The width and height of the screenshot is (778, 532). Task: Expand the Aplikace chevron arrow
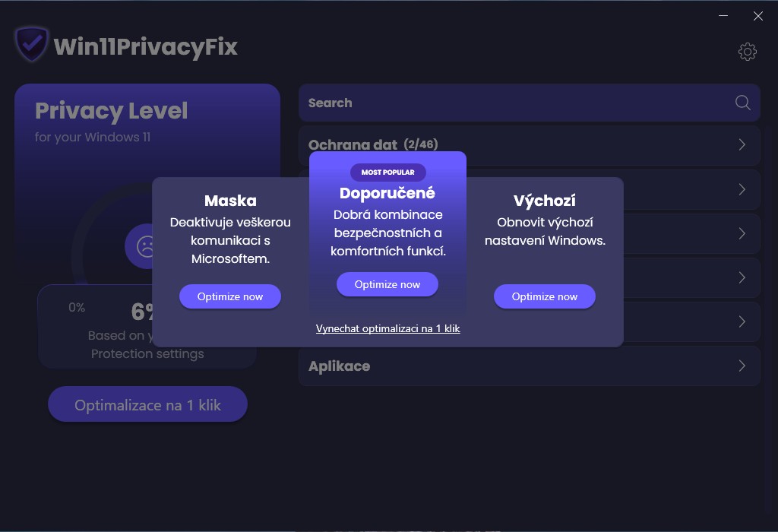742,366
